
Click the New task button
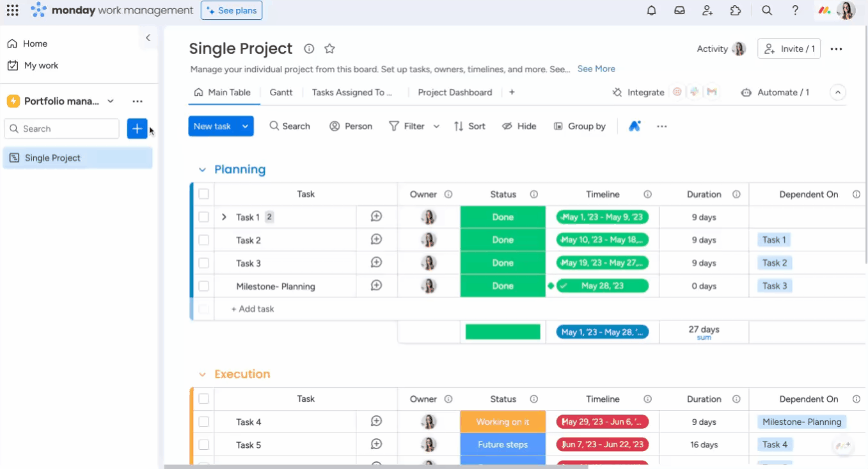[212, 126]
